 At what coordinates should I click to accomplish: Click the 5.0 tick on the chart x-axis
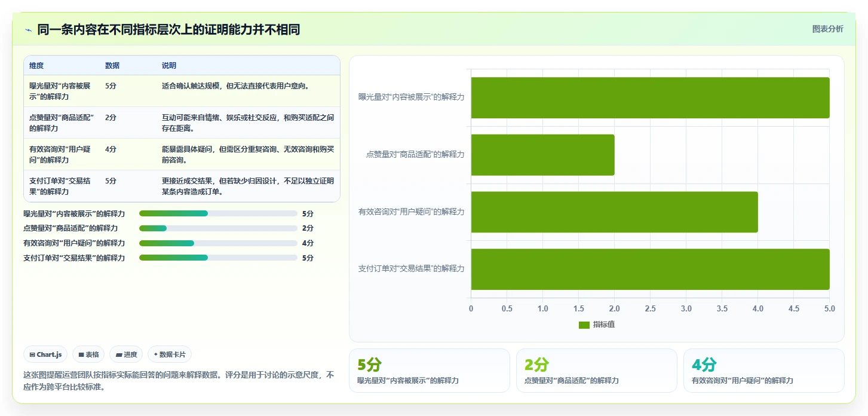[x=829, y=309]
